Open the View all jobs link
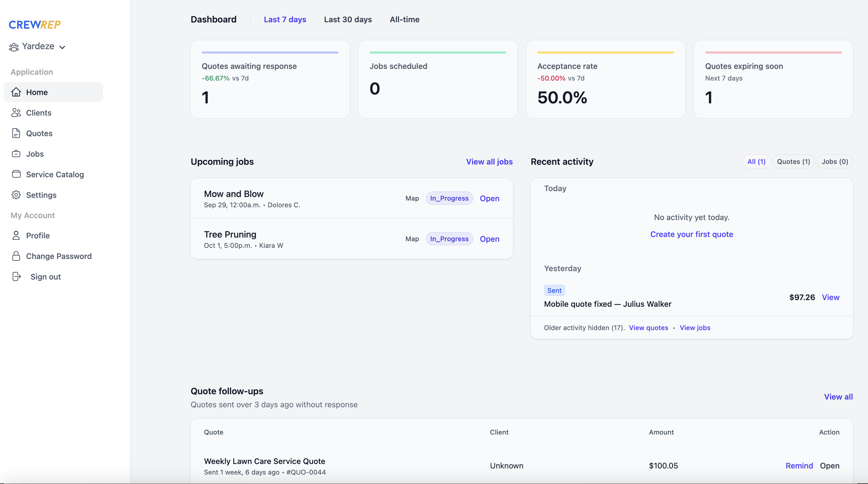 (x=489, y=161)
